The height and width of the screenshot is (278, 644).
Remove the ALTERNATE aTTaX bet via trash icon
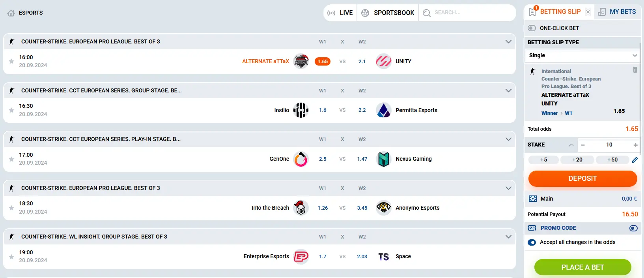click(635, 69)
